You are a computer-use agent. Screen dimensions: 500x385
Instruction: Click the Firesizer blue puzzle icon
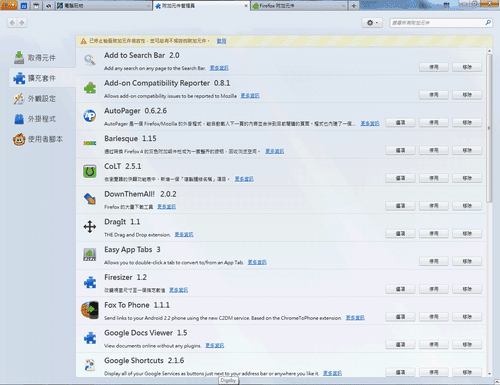[90, 282]
